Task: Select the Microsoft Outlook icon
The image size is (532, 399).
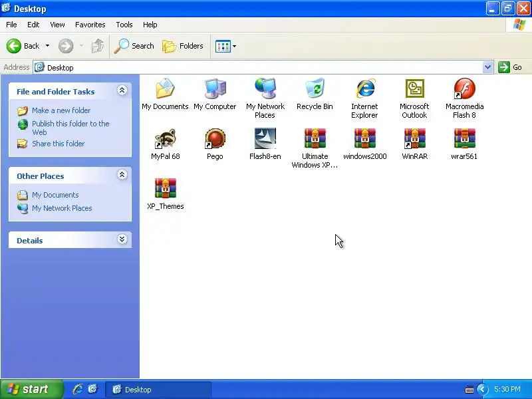Action: (x=414, y=88)
